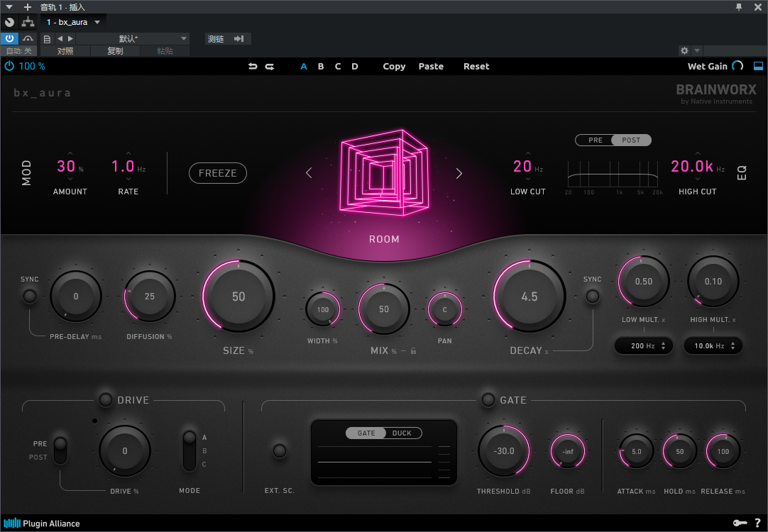The image size is (768, 532).
Task: Toggle the blue host power button
Action: tap(9, 39)
